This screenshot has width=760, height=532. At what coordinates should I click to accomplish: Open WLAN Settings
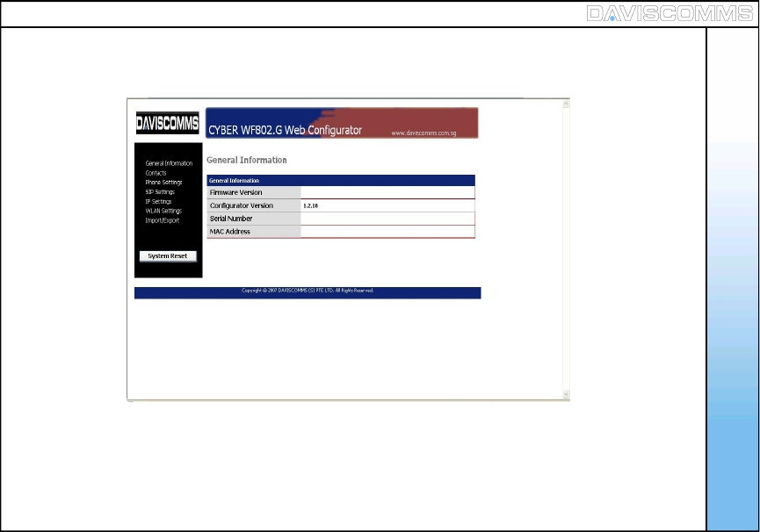[x=163, y=211]
